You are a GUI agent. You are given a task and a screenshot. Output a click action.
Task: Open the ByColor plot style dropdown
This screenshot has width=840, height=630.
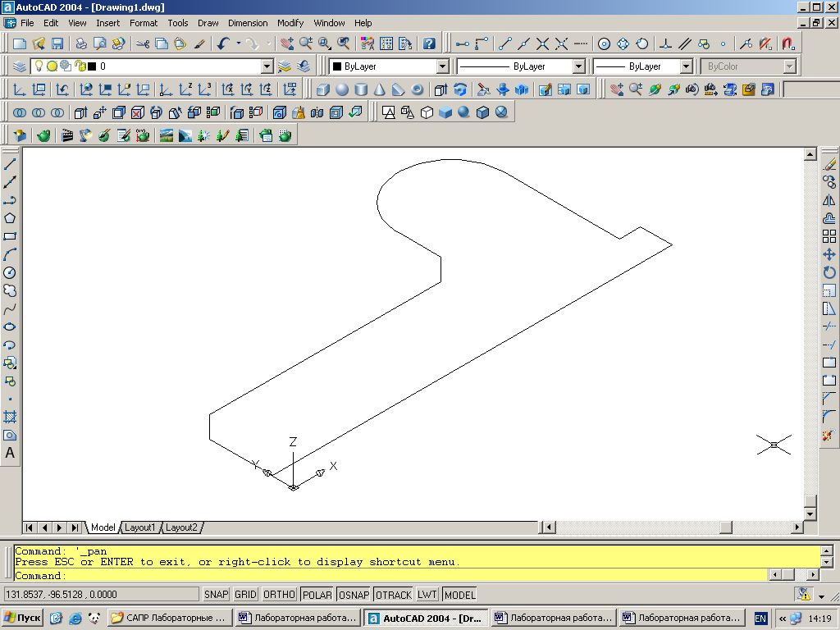[789, 66]
